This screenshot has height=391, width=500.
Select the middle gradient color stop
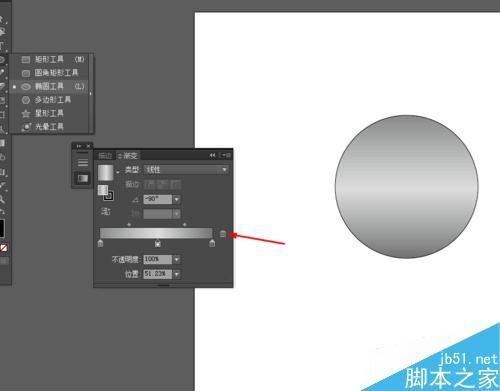[x=158, y=244]
